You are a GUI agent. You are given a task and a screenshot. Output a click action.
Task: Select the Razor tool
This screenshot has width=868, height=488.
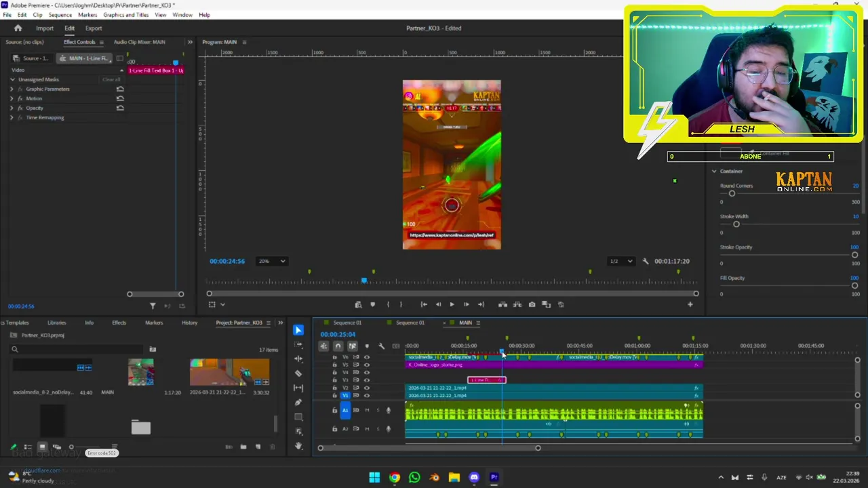tap(298, 373)
